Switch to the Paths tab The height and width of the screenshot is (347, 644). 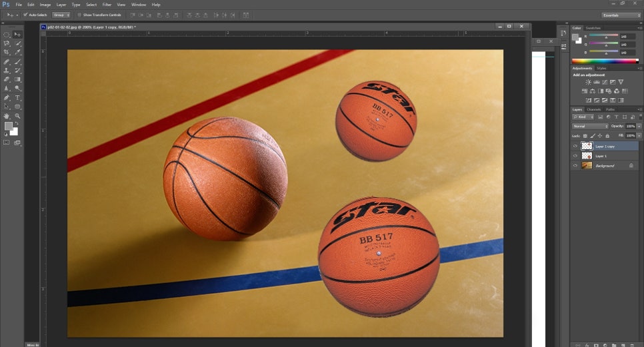point(610,109)
